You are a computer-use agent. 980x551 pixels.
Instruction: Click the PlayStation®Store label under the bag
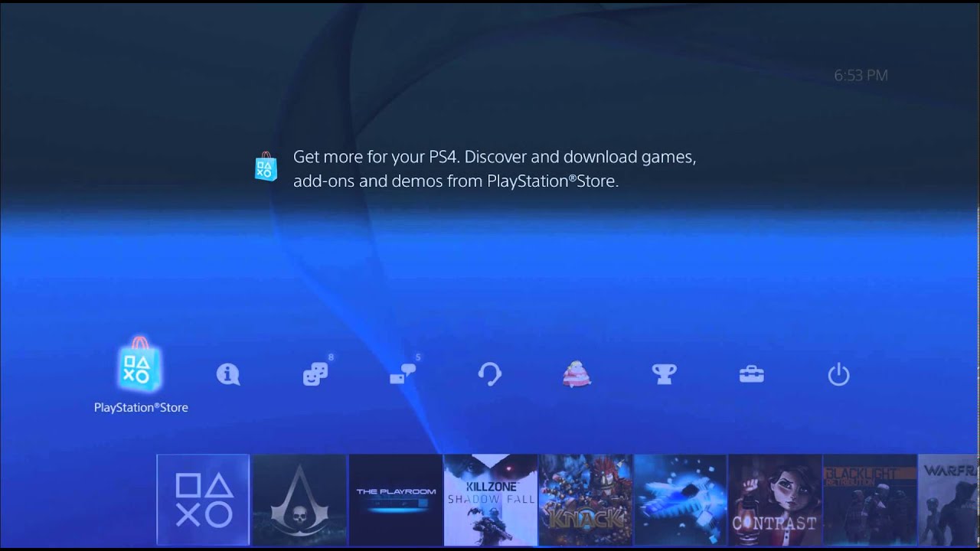[x=141, y=408]
